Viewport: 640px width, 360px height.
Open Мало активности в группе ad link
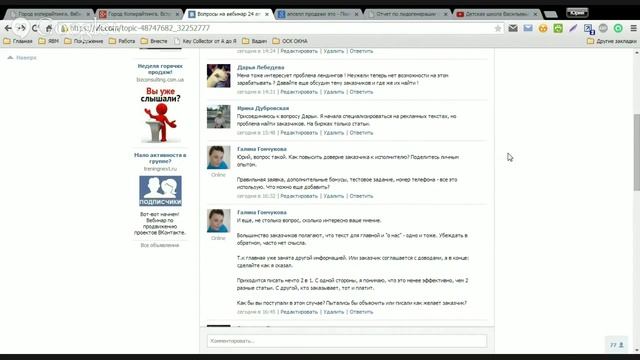[x=160, y=158]
